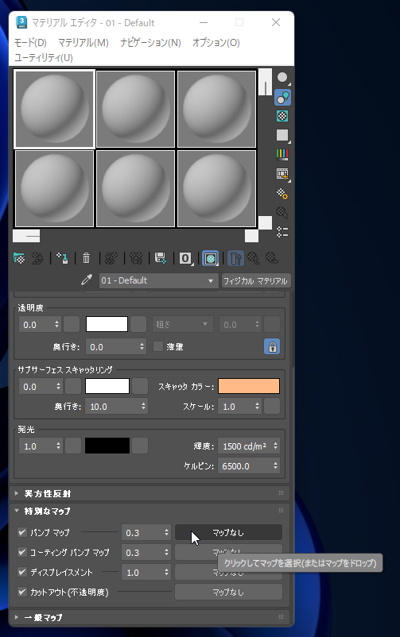Screen dimensions: 400x637
Task: Select the first material sample slot
Action: point(54,109)
